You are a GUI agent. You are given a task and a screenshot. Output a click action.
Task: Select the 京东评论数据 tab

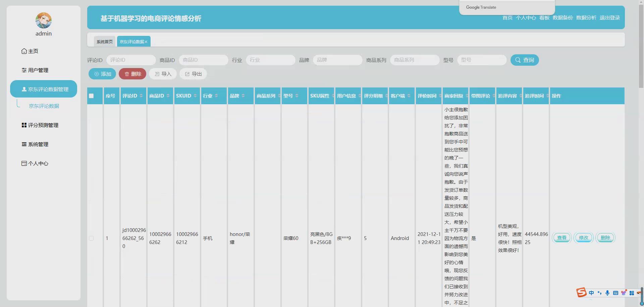click(132, 42)
